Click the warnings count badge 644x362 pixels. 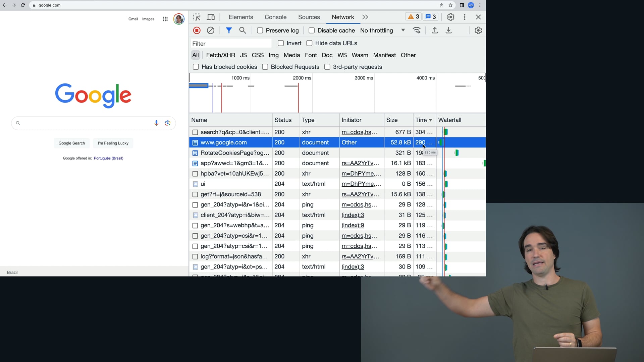[414, 17]
